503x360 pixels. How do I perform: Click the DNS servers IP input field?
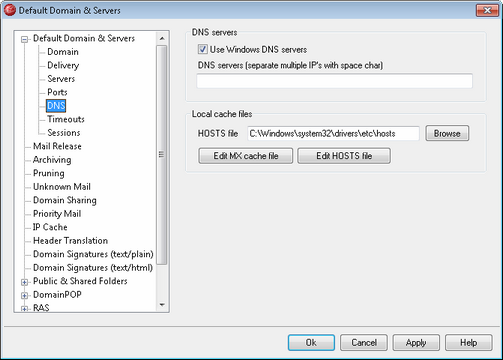334,81
